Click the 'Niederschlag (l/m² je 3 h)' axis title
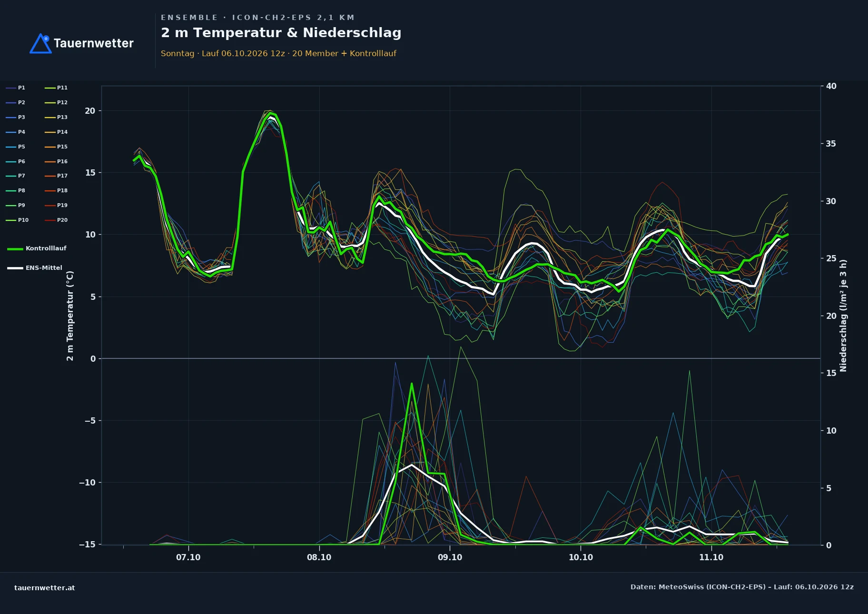This screenshot has width=868, height=614. pos(843,316)
